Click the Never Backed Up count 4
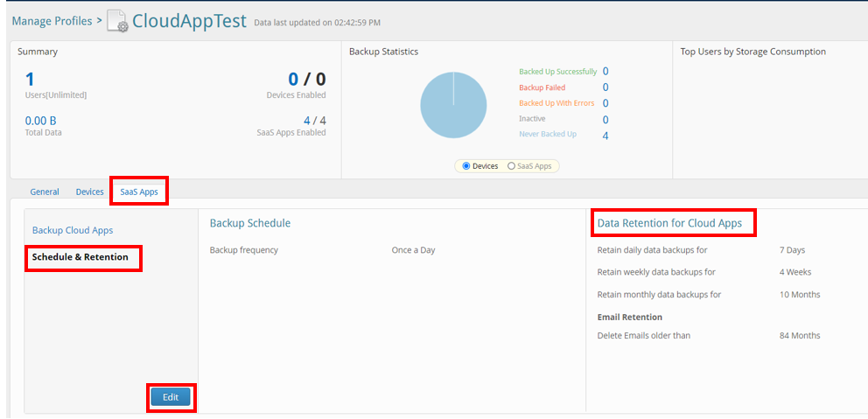Image resolution: width=868 pixels, height=419 pixels. click(x=605, y=136)
